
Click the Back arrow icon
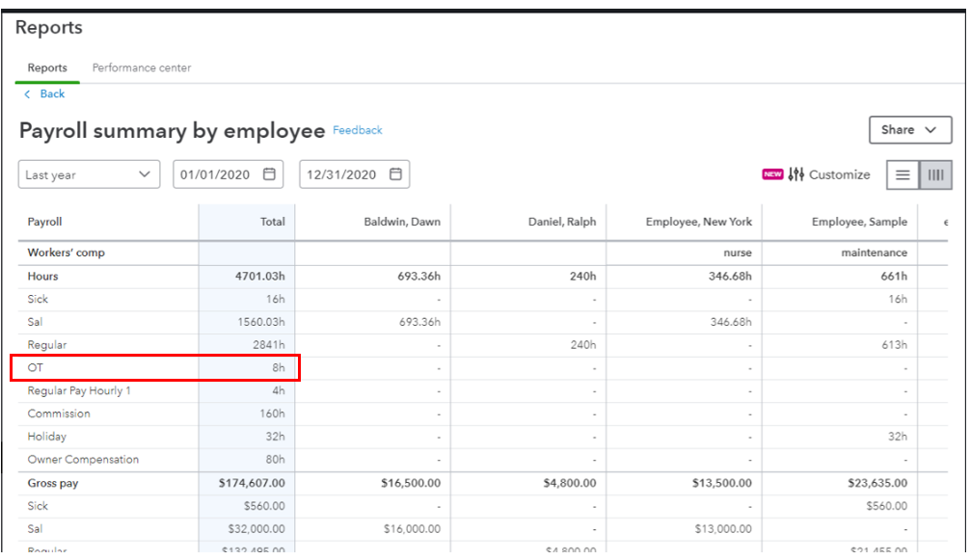28,94
